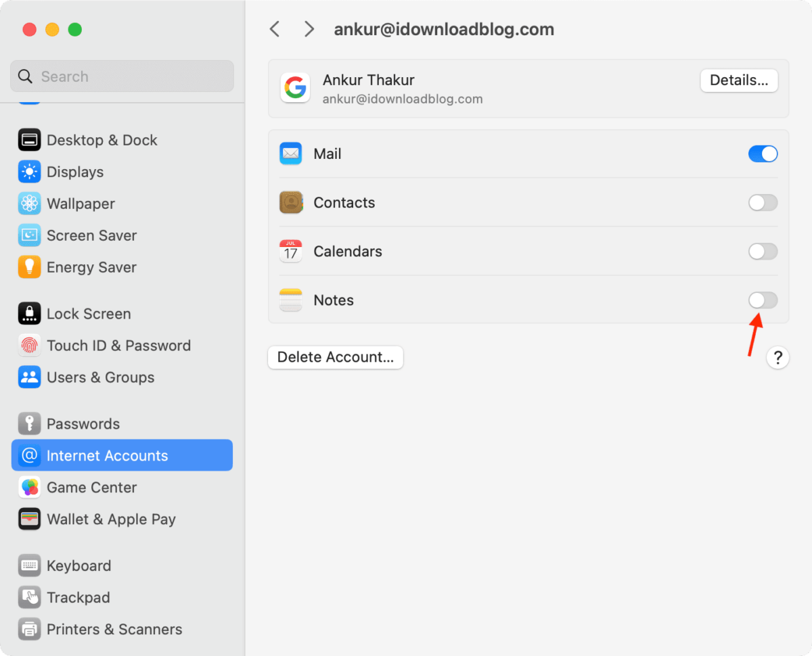Select Internet Accounts label in sidebar

(x=107, y=456)
